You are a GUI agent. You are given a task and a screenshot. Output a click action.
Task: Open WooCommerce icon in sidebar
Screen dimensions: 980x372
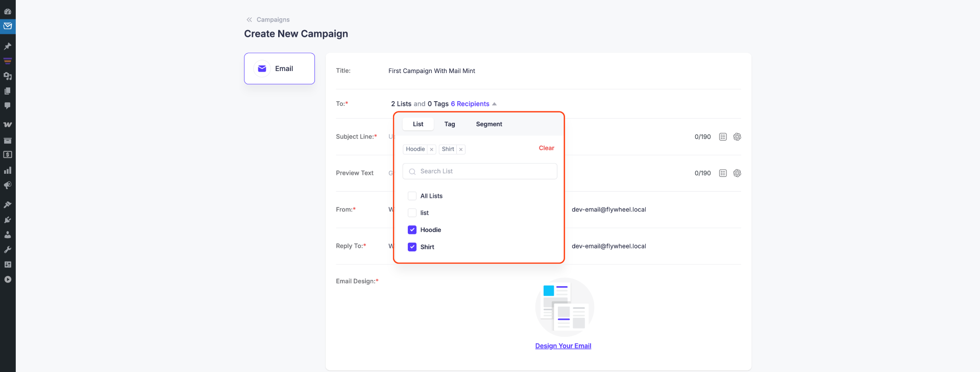point(8,125)
